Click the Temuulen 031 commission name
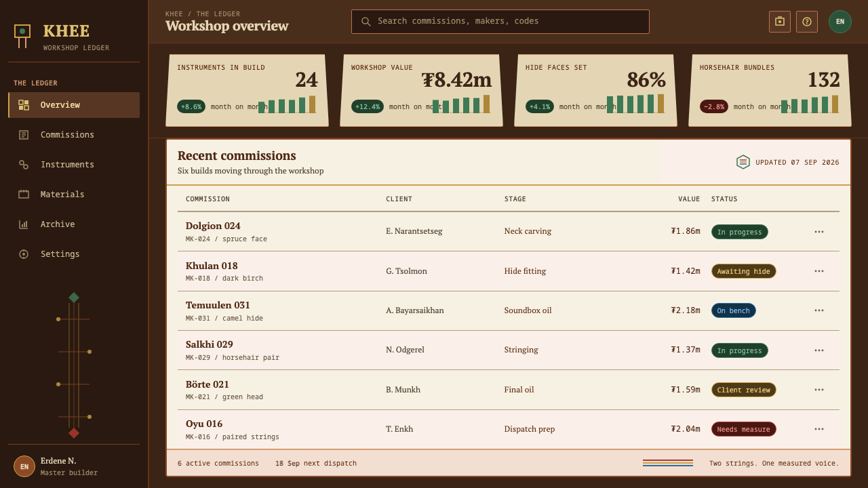This screenshot has height=488, width=868. (218, 305)
